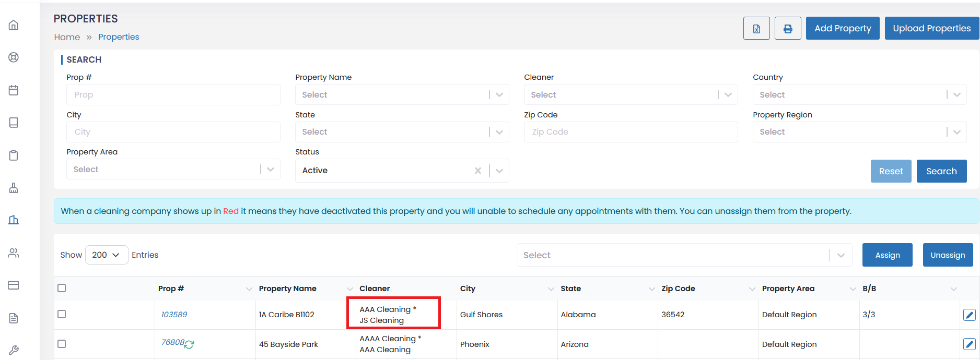Click the sync icon next to property 76808
Viewport: 980px width, 360px height.
coord(189,344)
